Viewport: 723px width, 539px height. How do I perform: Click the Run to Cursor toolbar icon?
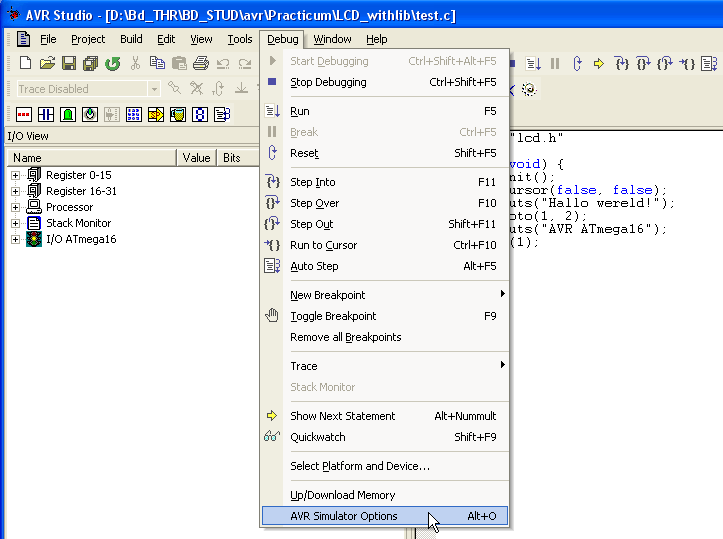click(x=688, y=64)
